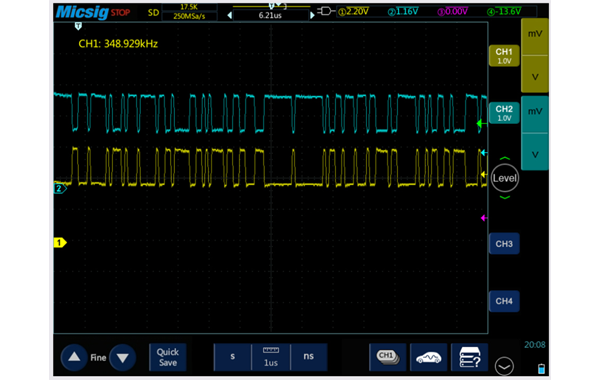Viewport: 600px width, 380px height.
Task: Tap the yellow level arrow marker
Action: pyautogui.click(x=484, y=175)
